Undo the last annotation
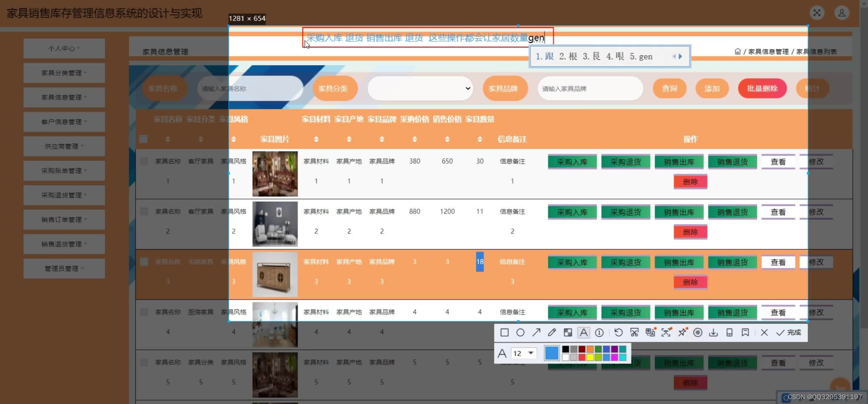 [x=618, y=333]
